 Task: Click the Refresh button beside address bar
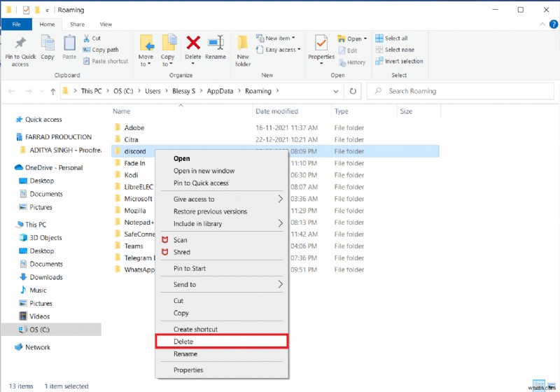(x=353, y=91)
